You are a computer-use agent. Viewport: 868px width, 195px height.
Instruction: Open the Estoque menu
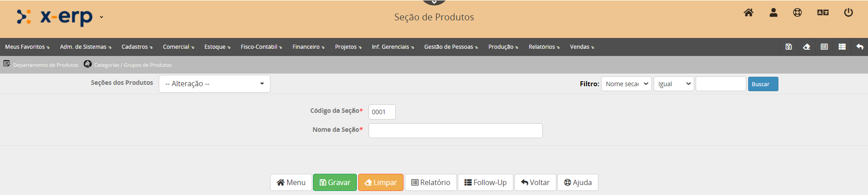[x=217, y=47]
